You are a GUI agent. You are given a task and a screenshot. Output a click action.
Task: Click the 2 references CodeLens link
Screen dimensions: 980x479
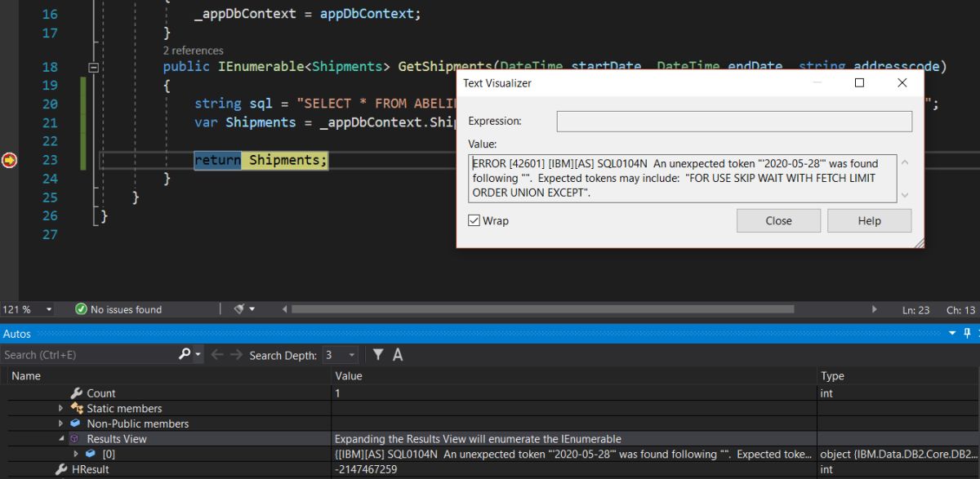[193, 51]
